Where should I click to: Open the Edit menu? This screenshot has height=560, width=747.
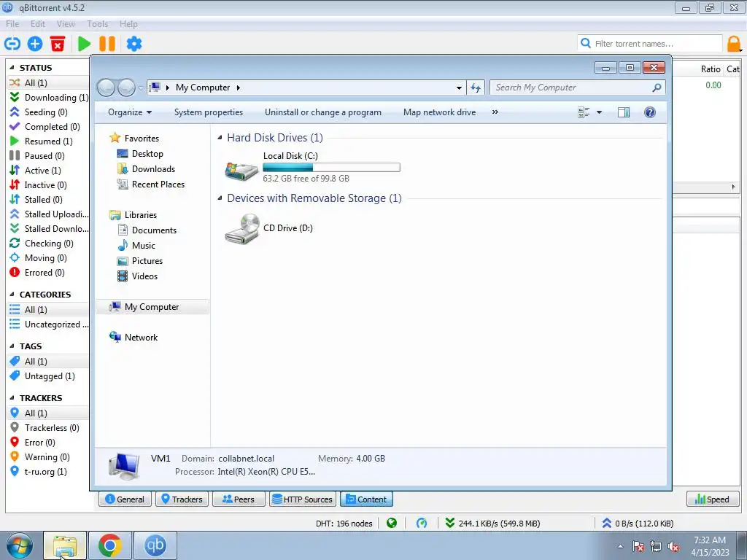(x=38, y=24)
